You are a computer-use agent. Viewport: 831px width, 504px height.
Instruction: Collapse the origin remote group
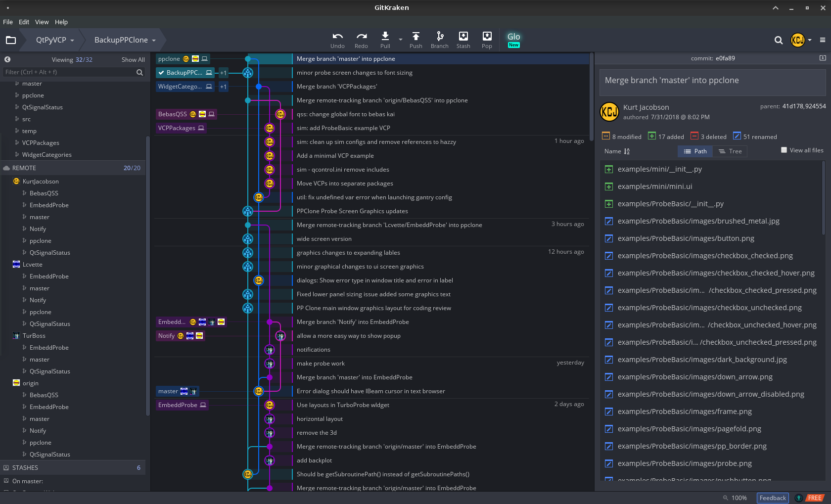(30, 383)
